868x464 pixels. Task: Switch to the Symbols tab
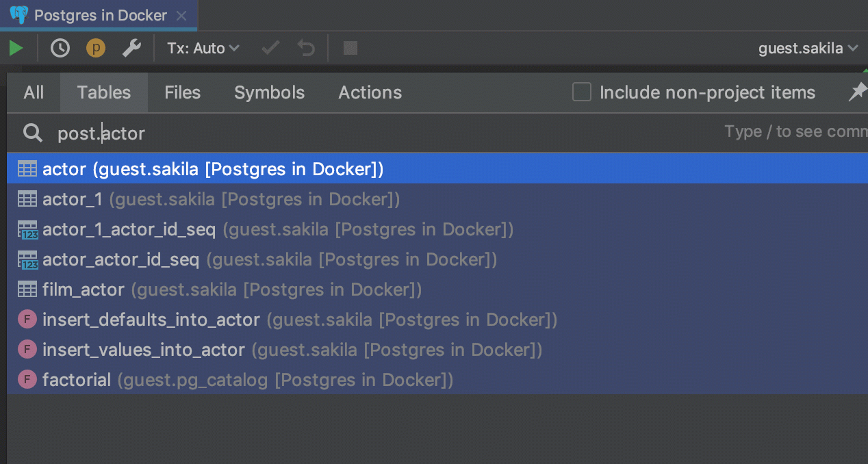tap(269, 92)
